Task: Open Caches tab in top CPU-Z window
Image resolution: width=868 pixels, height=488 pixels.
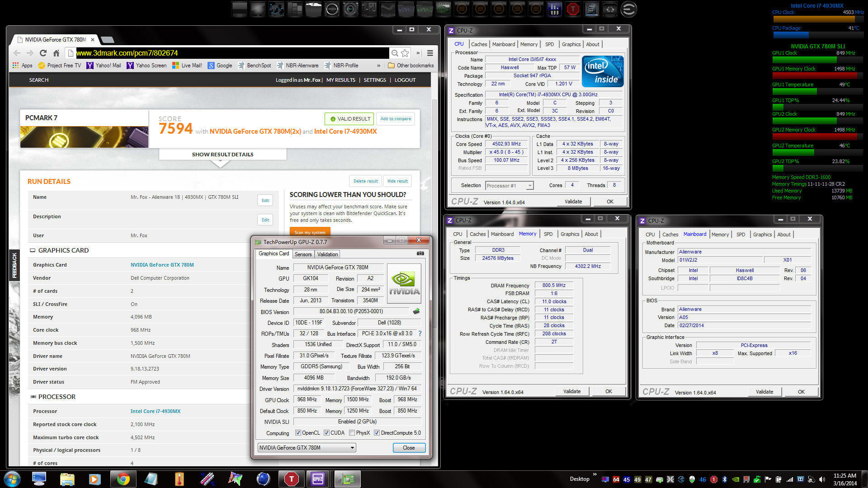Action: click(x=479, y=44)
